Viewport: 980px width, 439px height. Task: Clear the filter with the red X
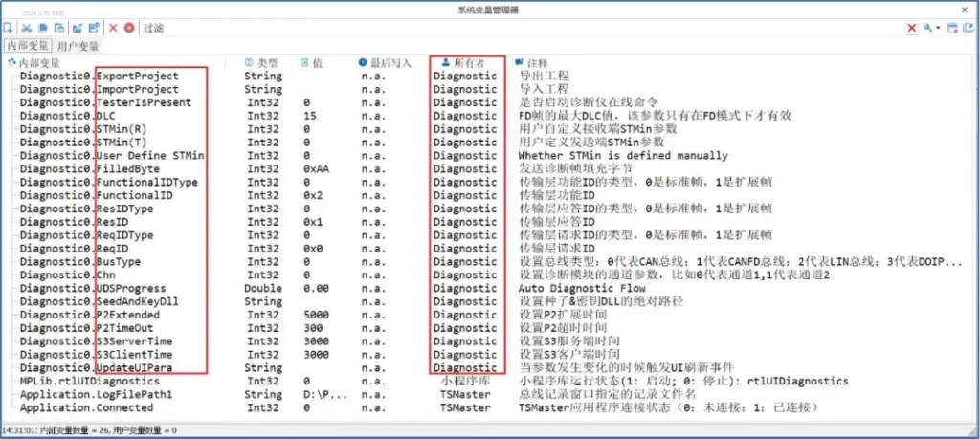coord(912,28)
